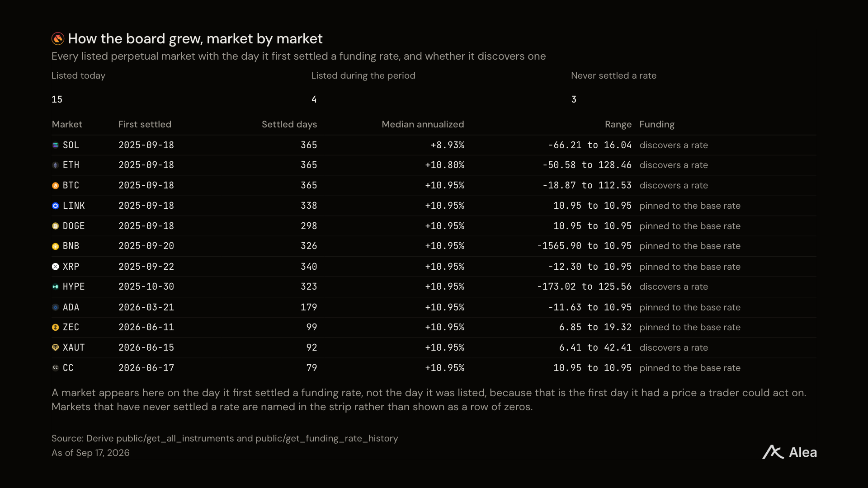Screen dimensions: 868x488
Task: Click the Alea logo
Action: (x=789, y=452)
